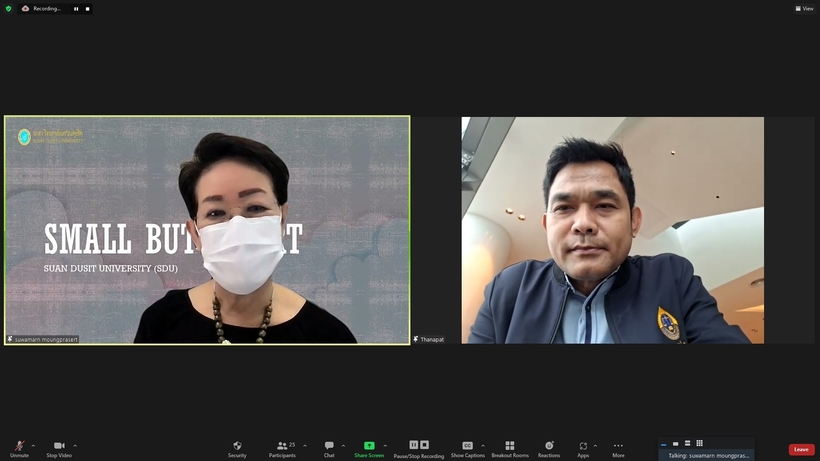
Task: Click the green encryption shield icon
Action: [8, 8]
